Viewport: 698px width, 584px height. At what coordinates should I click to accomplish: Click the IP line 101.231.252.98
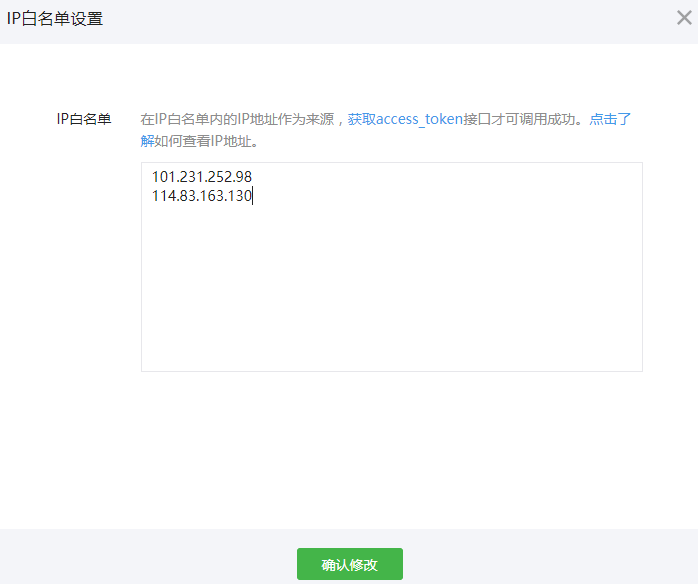coord(202,177)
